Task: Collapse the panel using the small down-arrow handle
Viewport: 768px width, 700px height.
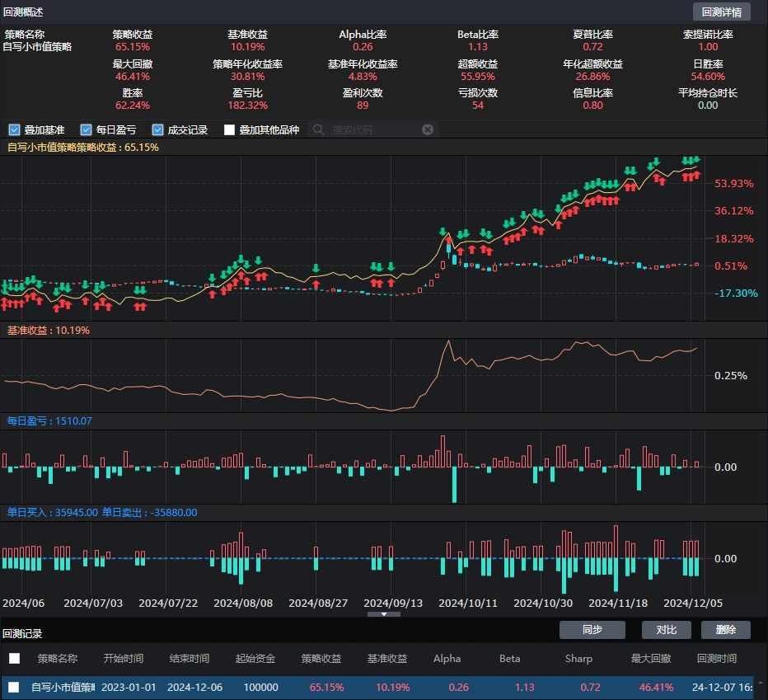Action: click(x=384, y=614)
